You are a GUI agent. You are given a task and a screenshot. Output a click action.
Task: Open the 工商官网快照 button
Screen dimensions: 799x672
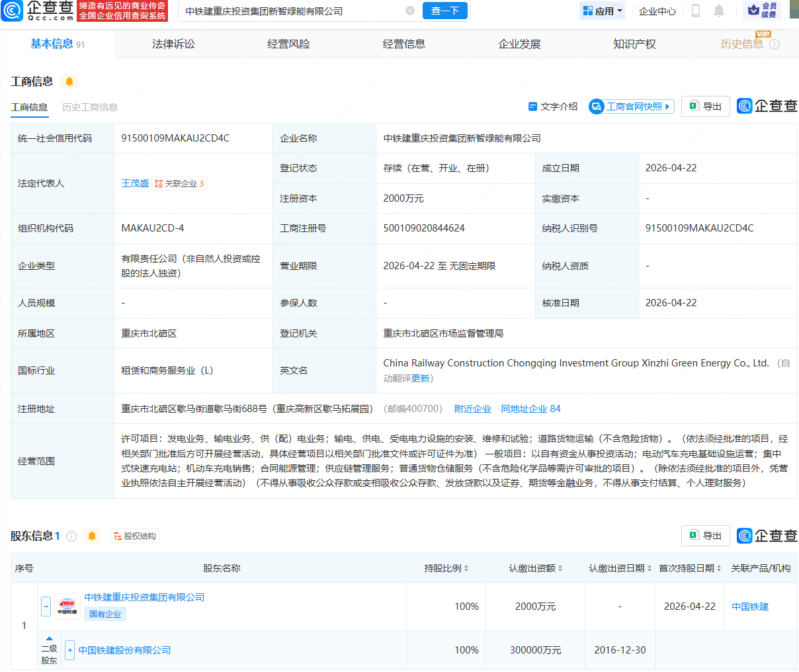tap(632, 106)
